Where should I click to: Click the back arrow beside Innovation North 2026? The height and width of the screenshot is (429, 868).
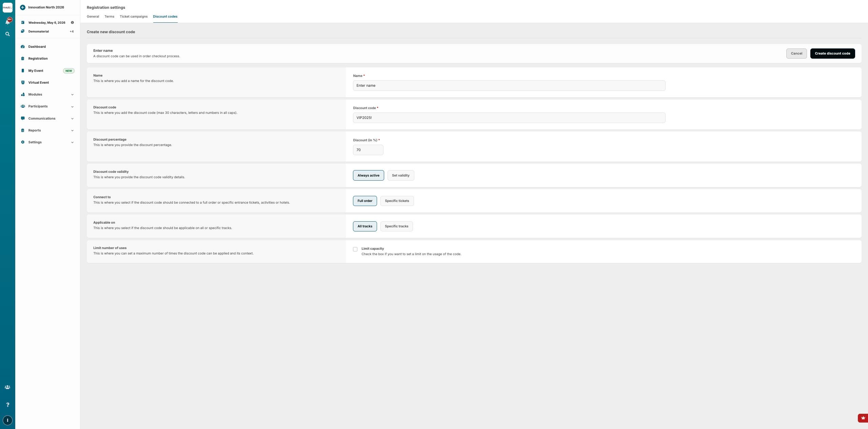click(x=23, y=7)
